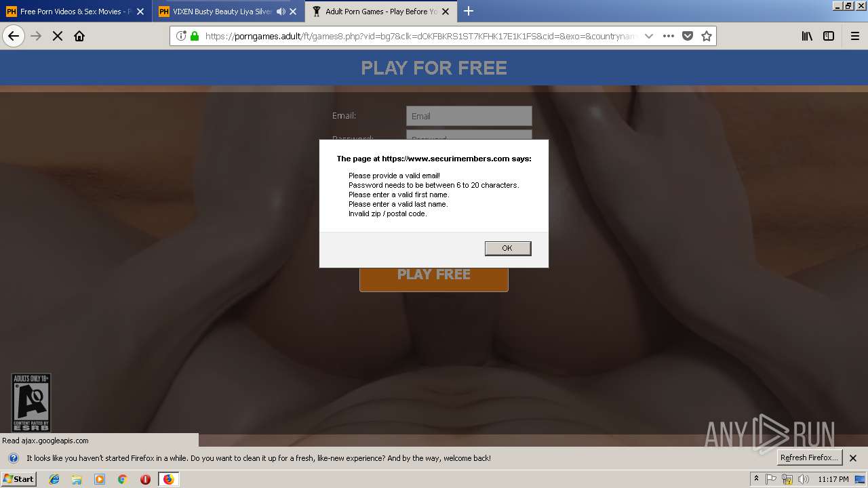Open a new tab with the plus button

tap(469, 11)
